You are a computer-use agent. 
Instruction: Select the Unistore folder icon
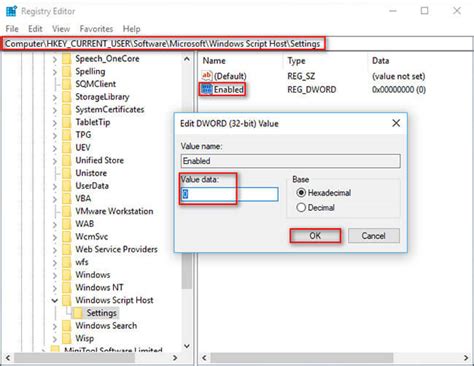coord(67,173)
